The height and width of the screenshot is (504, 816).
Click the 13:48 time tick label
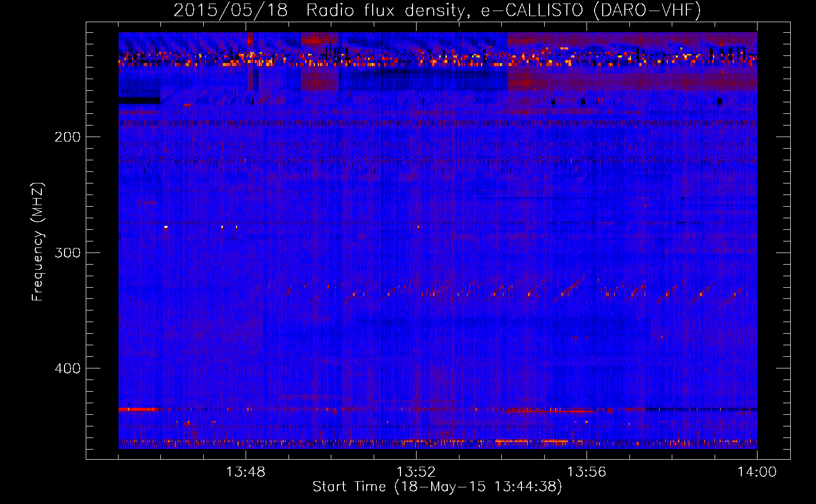[x=246, y=472]
